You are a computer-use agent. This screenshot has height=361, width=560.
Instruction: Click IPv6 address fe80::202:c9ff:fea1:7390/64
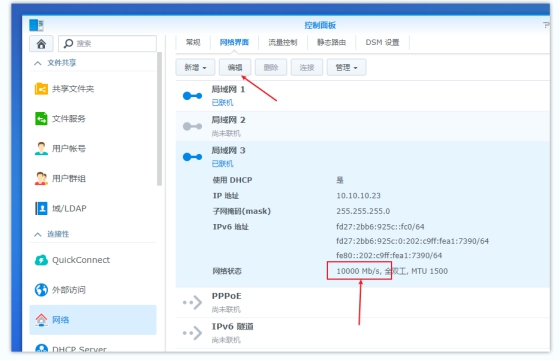tap(389, 255)
